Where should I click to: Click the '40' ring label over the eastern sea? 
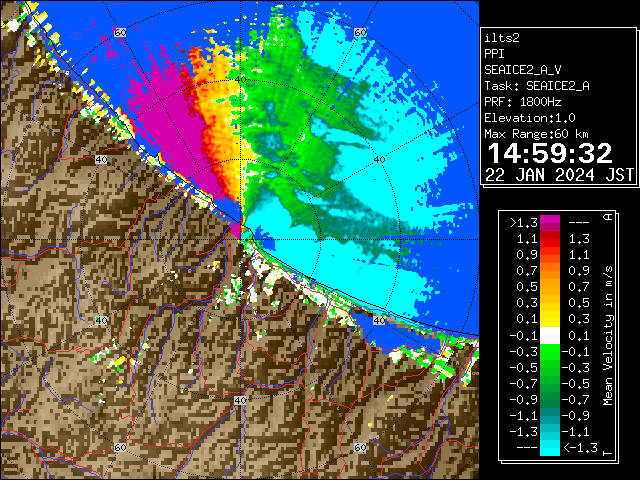[379, 160]
